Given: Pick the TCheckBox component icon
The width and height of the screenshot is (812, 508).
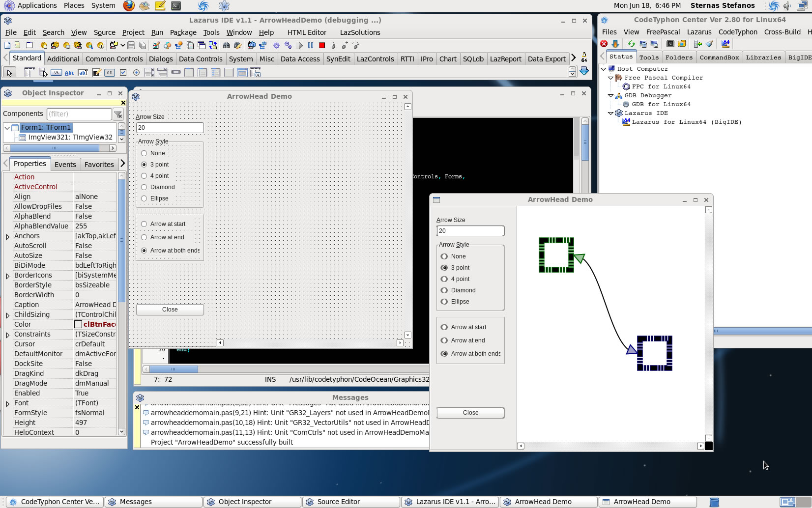Looking at the screenshot, I should pyautogui.click(x=123, y=73).
